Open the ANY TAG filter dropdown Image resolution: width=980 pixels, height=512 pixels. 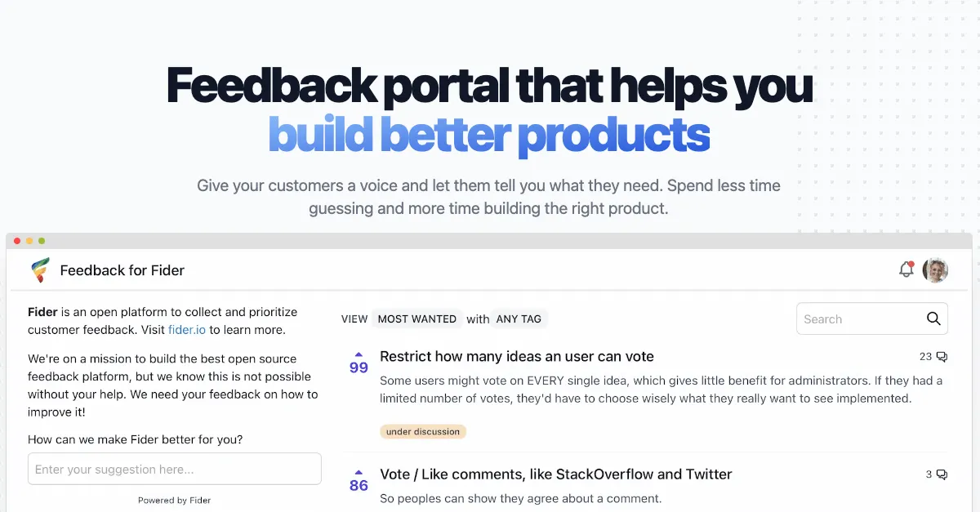click(x=519, y=319)
